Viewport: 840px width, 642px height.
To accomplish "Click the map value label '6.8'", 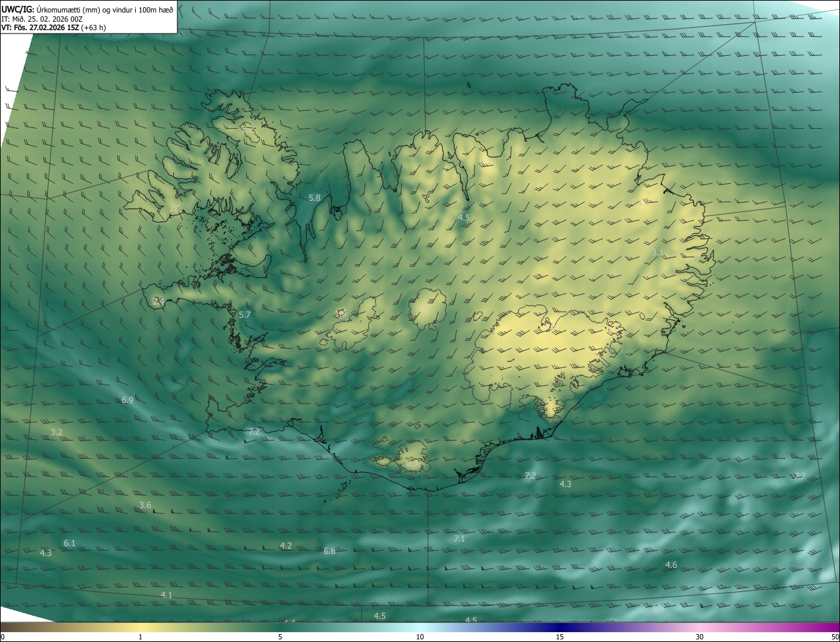I will click(x=329, y=551).
